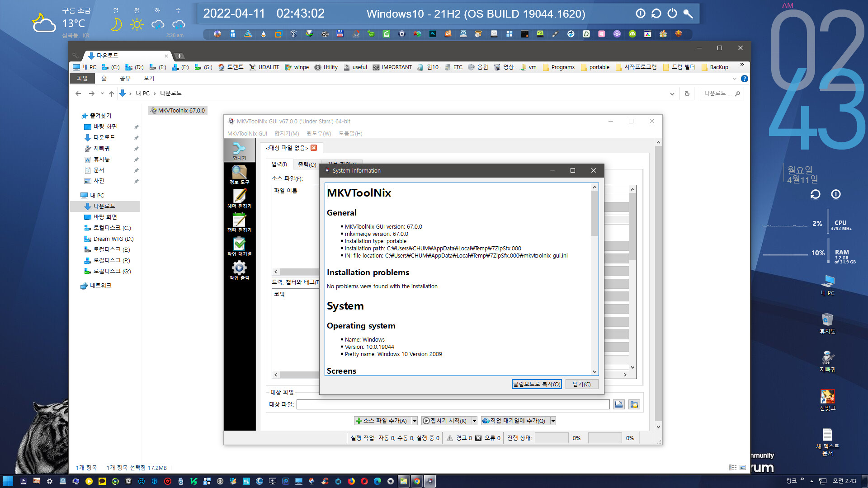Image resolution: width=868 pixels, height=488 pixels.
Task: Select 지빠귀 in Explorer quick access
Action: tap(101, 148)
